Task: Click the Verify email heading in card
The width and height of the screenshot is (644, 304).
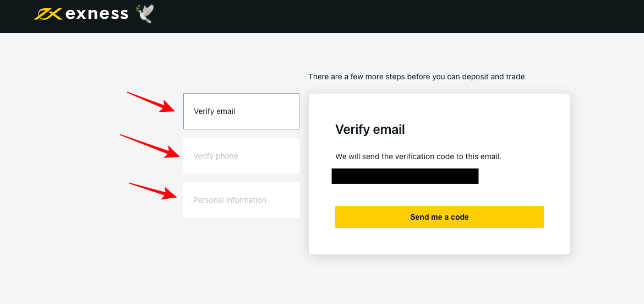Action: click(x=370, y=129)
